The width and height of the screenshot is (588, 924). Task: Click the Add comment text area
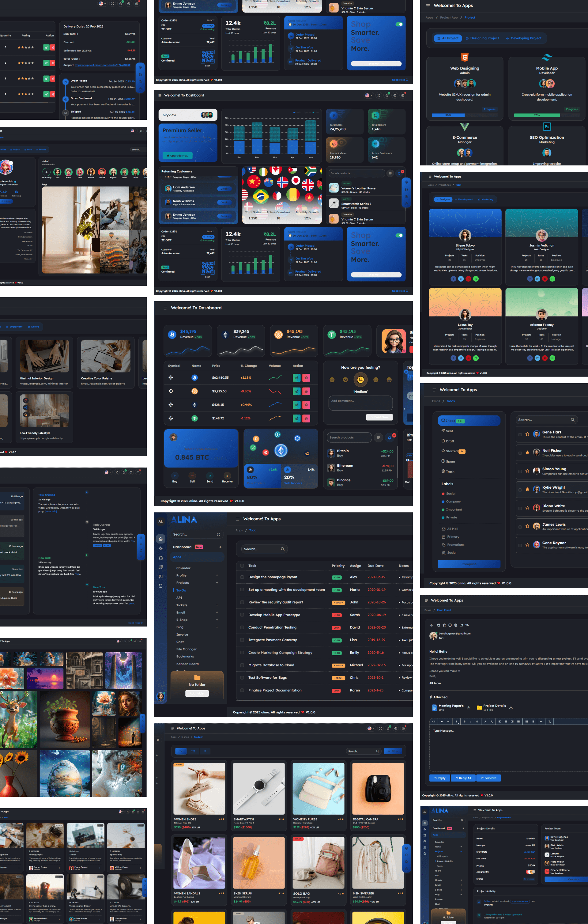pos(360,403)
